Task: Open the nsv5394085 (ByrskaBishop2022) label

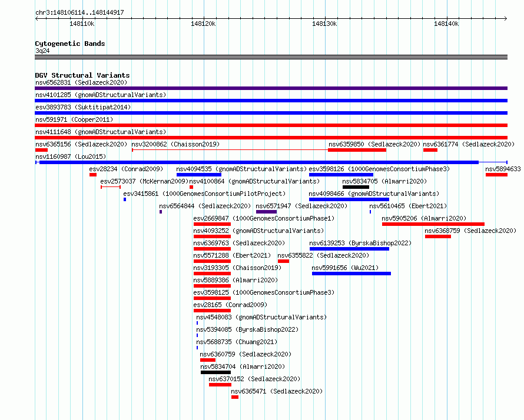Action: coord(247,329)
